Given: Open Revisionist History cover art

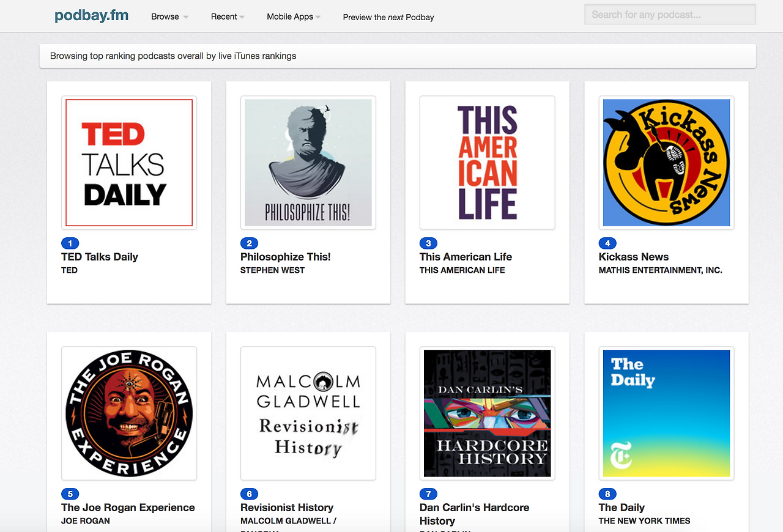Looking at the screenshot, I should [308, 413].
